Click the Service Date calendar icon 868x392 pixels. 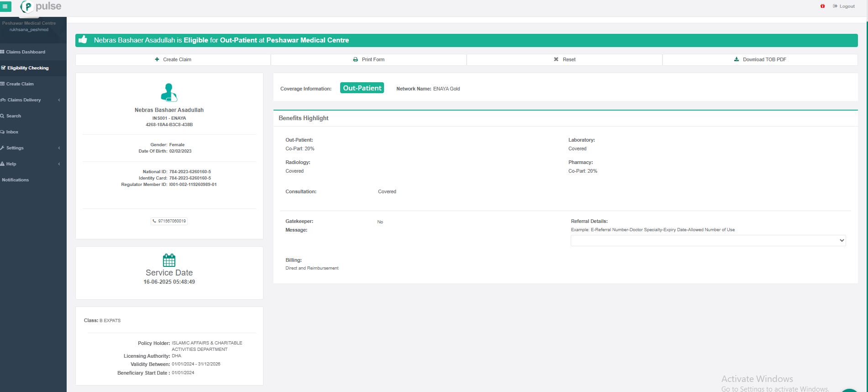pos(169,260)
